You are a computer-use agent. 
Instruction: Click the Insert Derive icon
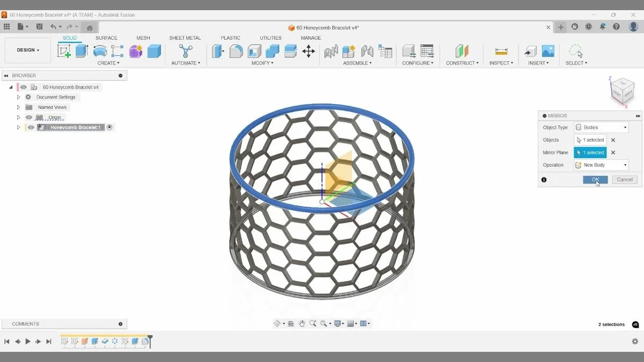point(530,51)
